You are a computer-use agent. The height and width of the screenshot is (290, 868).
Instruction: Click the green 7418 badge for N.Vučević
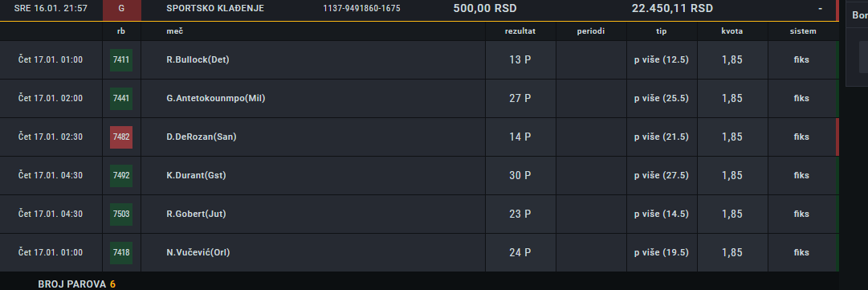click(120, 252)
